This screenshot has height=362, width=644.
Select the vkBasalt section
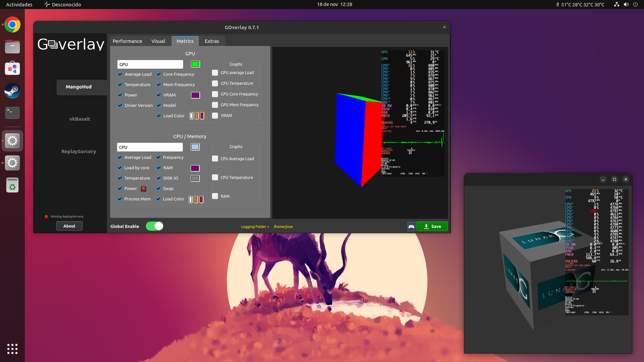[x=79, y=119]
